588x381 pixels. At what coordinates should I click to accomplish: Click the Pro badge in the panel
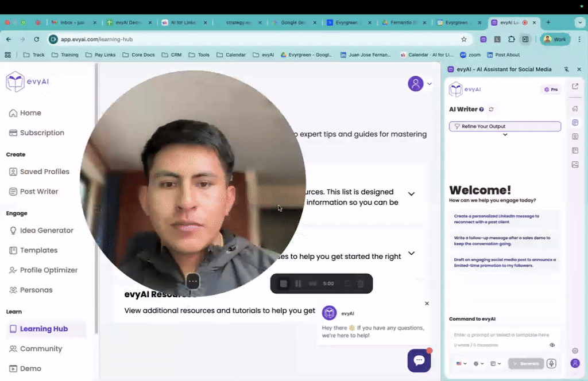point(551,90)
